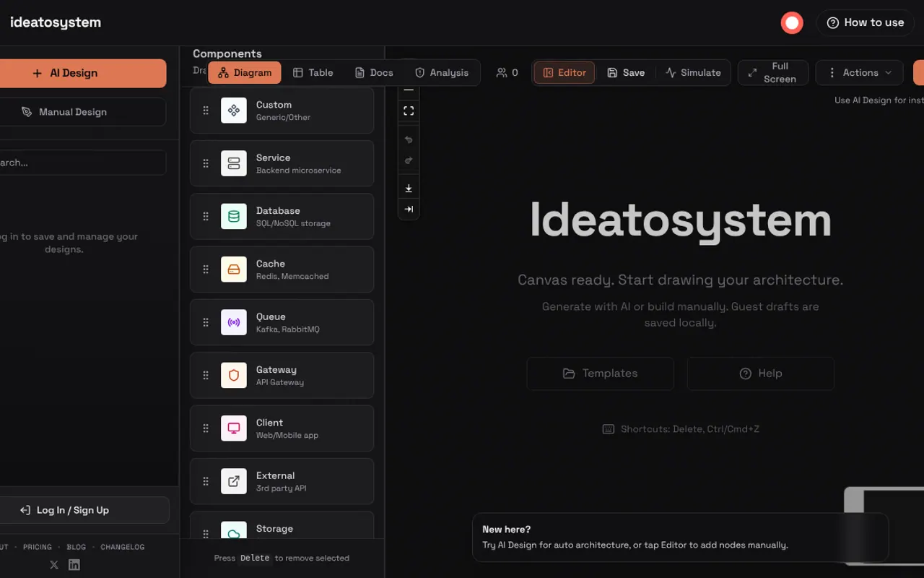Screen dimensions: 924x578
Task: Click the Gateway shield icon
Action: (234, 375)
